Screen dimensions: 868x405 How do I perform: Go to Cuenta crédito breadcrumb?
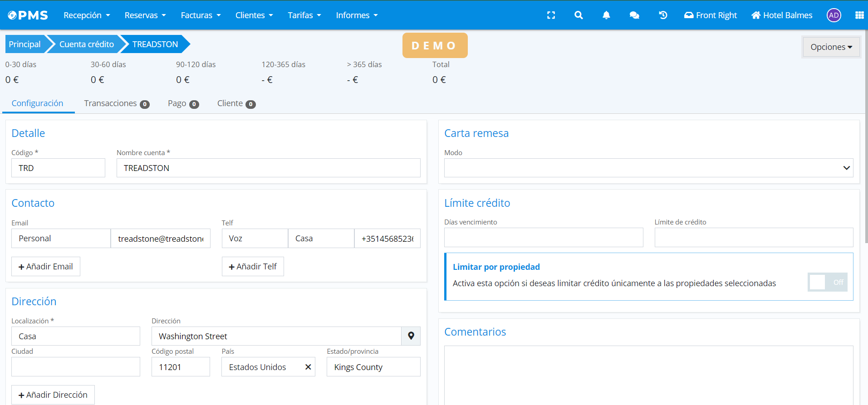[x=86, y=44]
